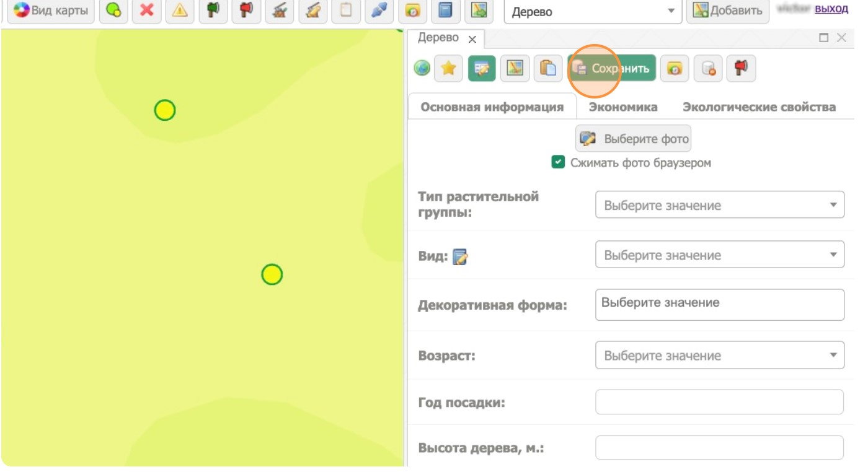Switch to 'Экономика' tab

(x=623, y=107)
